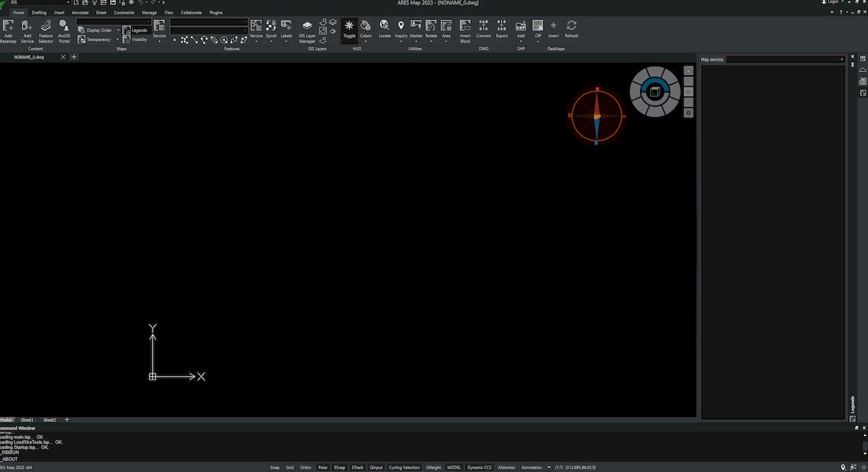Toggle Grid in status bar
This screenshot has height=472, width=868.
pyautogui.click(x=289, y=468)
